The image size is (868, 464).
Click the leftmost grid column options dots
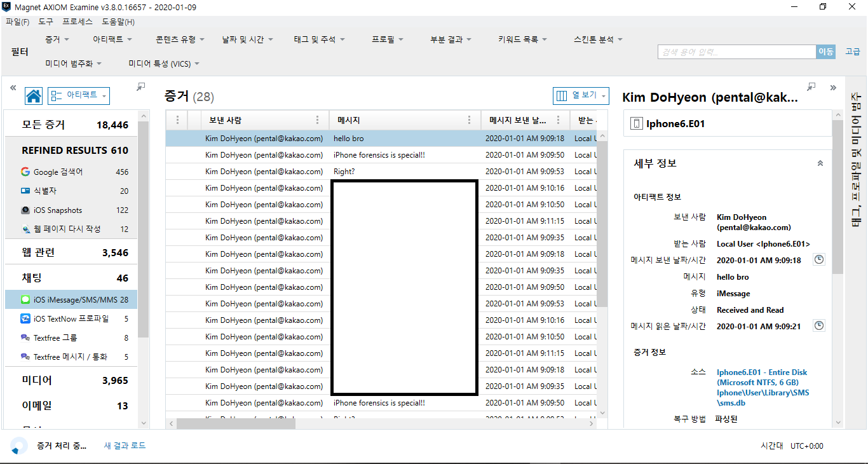177,120
